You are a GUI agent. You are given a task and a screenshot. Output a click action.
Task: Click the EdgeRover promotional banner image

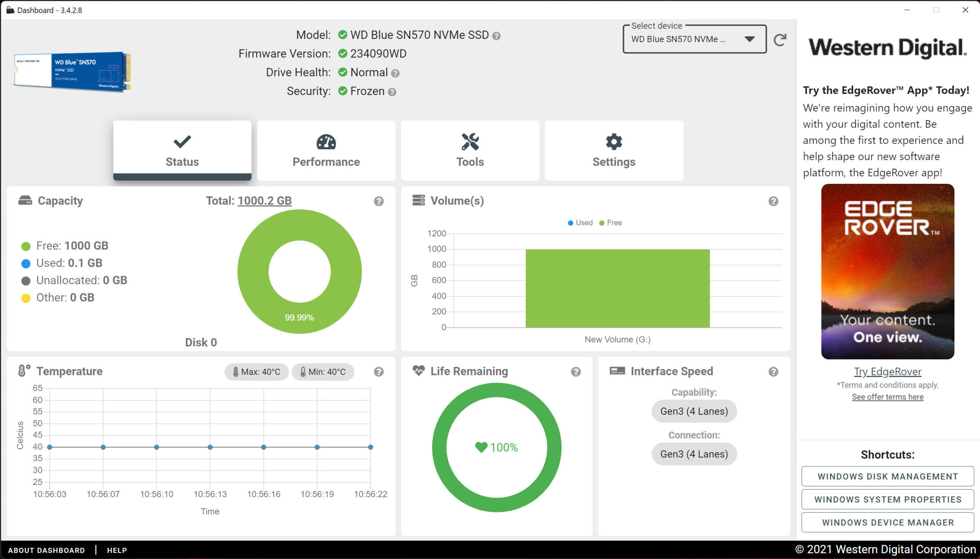[x=887, y=271]
